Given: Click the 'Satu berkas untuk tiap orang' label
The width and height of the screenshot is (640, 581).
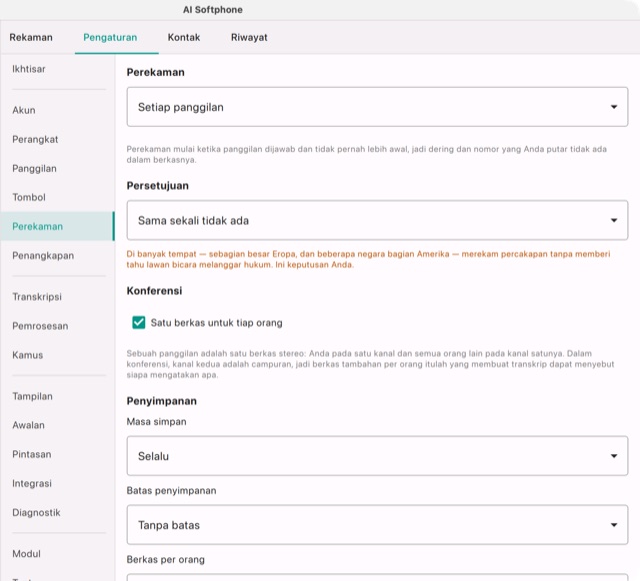Looking at the screenshot, I should tap(216, 323).
